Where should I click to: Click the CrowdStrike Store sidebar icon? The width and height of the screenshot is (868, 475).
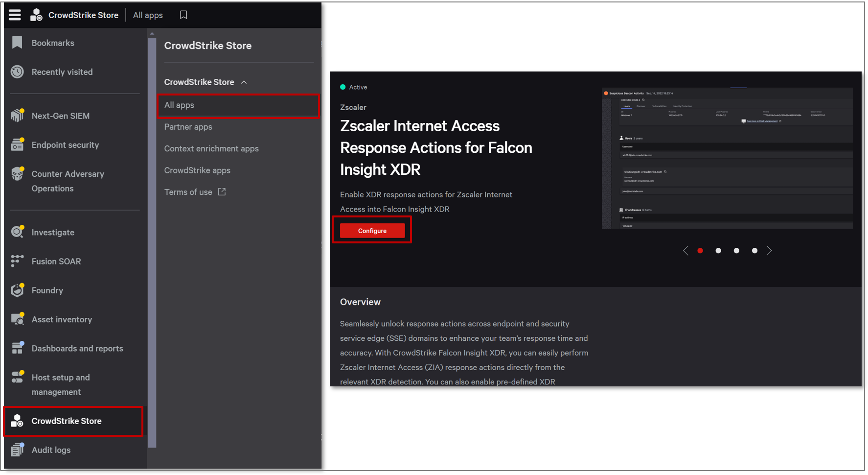click(17, 421)
